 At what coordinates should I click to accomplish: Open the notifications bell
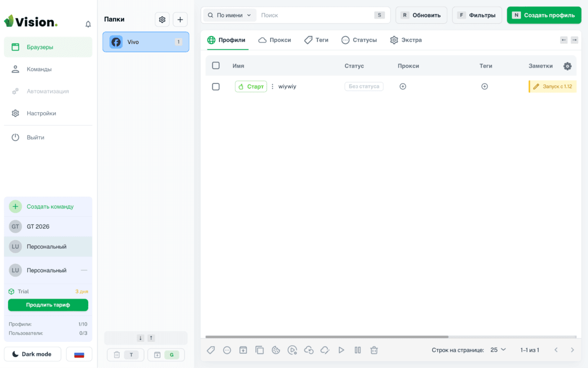pos(88,24)
